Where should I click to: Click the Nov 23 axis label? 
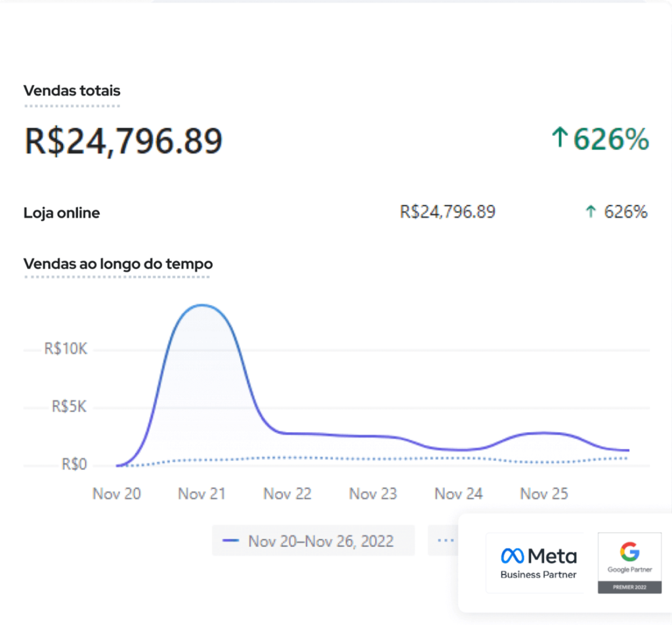373,494
